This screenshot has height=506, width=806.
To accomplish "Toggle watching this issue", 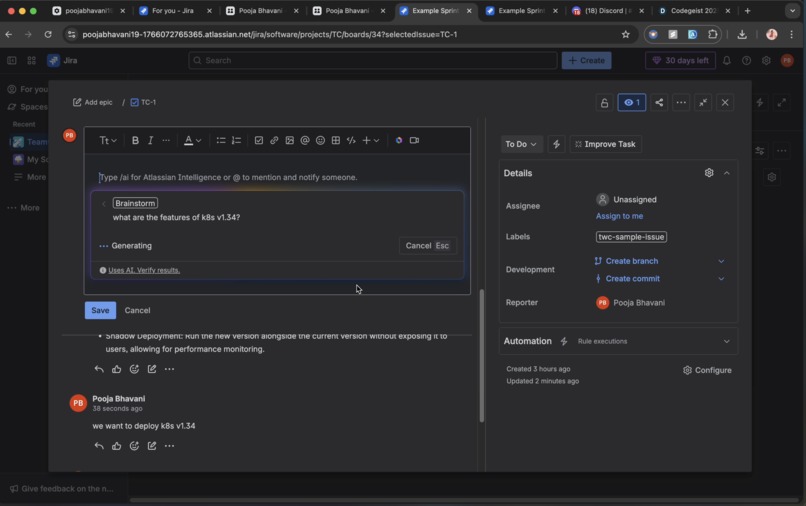I will click(632, 103).
